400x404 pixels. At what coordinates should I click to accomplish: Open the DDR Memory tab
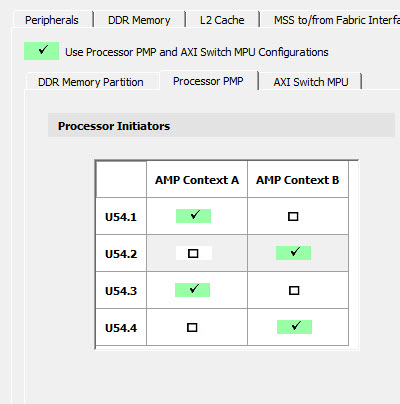click(x=139, y=20)
